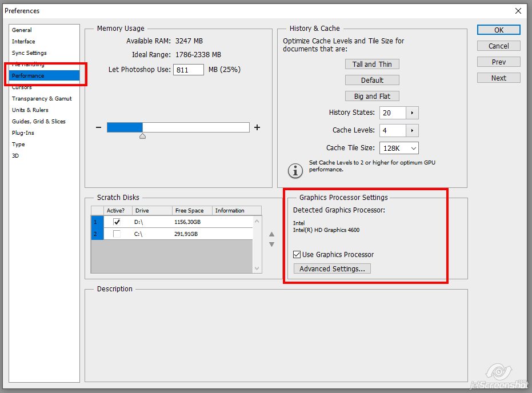Move scratch disk up with arrow icon

point(272,234)
